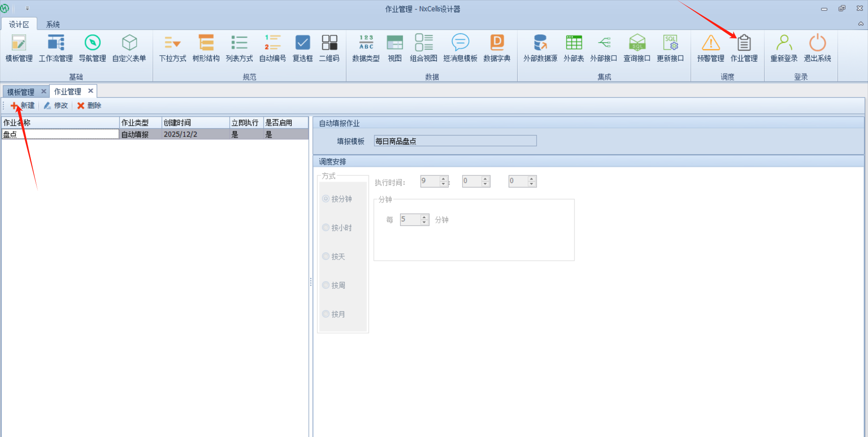Choose the 按天 schedule option
Screen dimensions: 868x437
click(x=325, y=257)
